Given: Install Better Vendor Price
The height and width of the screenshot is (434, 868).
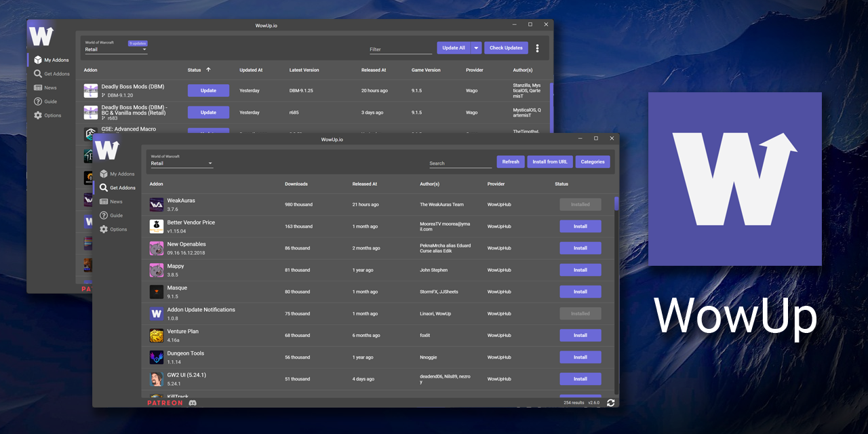Looking at the screenshot, I should click(580, 226).
